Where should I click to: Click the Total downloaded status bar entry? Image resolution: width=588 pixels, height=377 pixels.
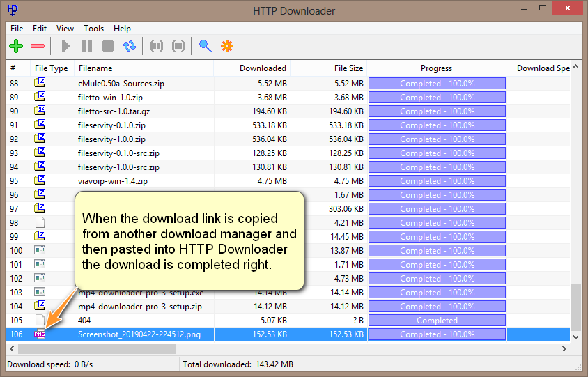tap(238, 364)
